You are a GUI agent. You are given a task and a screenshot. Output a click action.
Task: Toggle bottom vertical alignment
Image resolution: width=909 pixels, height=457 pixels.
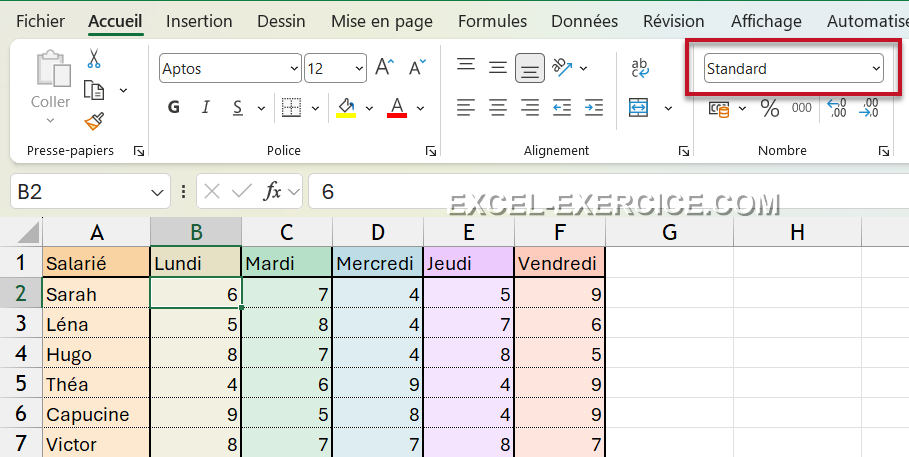coord(530,68)
